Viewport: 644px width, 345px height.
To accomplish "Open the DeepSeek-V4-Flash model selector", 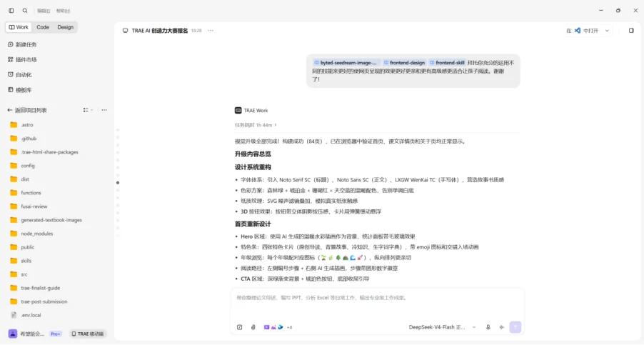I will (443, 327).
